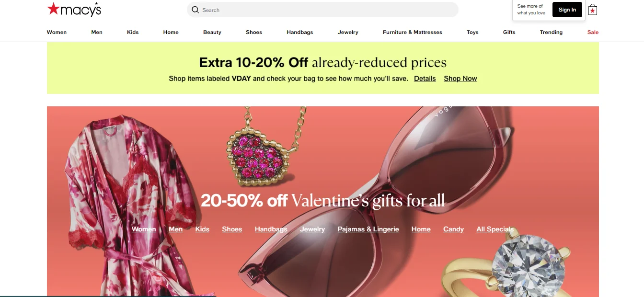Viewport: 644px width, 297px height.
Task: Open the Women menu
Action: (x=57, y=32)
